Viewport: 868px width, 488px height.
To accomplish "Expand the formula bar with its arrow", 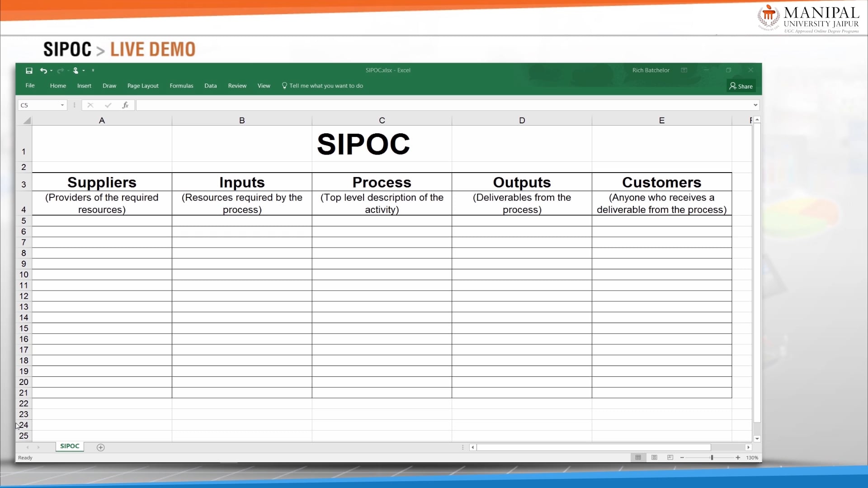I will pos(755,105).
